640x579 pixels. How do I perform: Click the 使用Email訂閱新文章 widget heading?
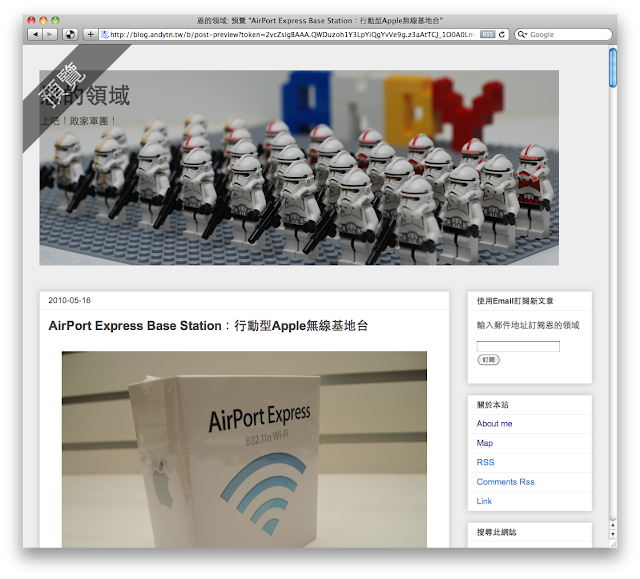tap(515, 301)
